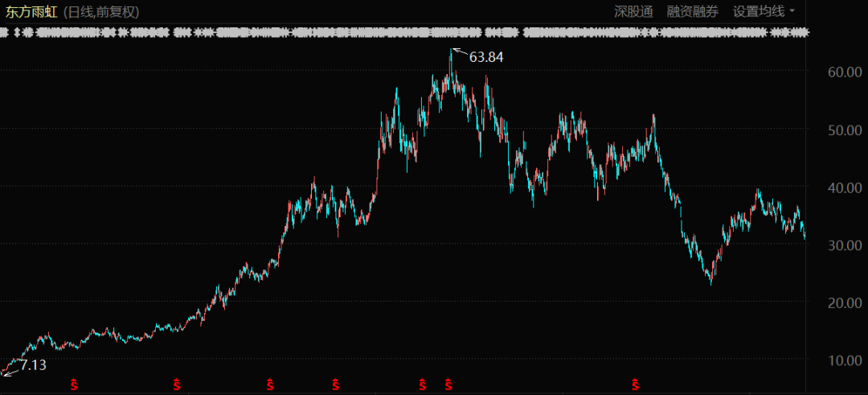Click the first red S marker from left
Image resolution: width=868 pixels, height=395 pixels.
pos(75,385)
